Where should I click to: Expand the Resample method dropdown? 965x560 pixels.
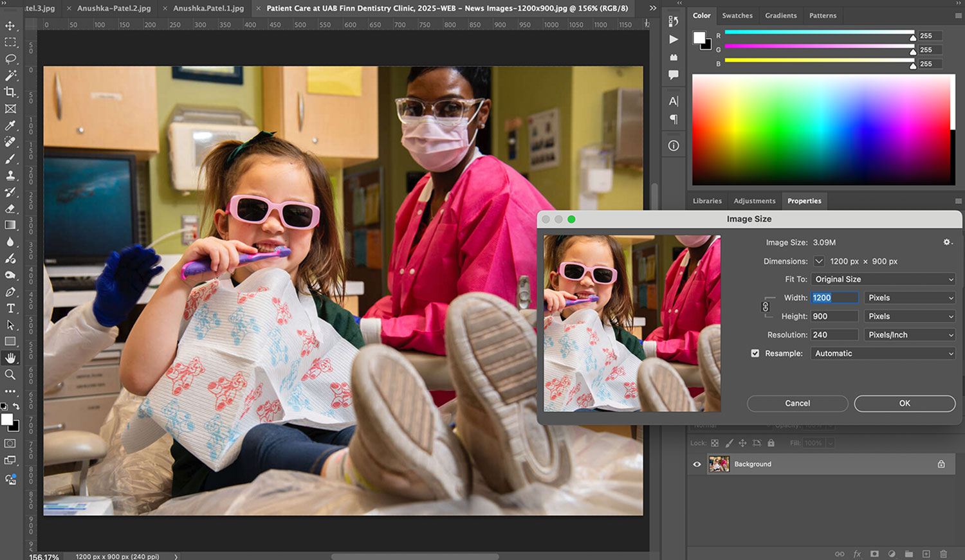click(883, 354)
